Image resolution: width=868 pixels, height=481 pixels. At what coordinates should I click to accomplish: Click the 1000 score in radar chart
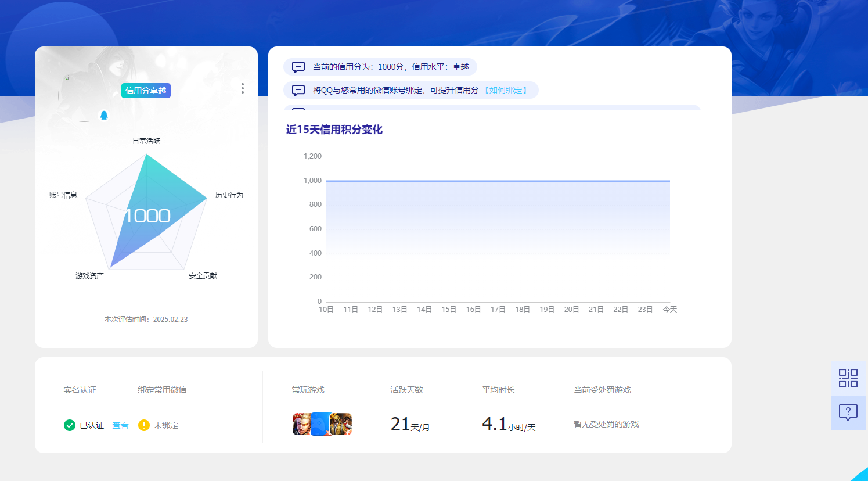tap(147, 216)
